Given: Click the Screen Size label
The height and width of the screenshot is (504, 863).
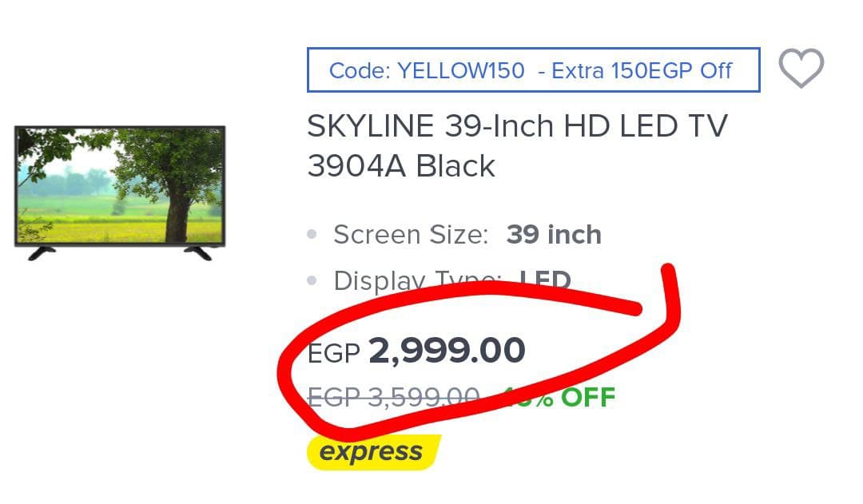Looking at the screenshot, I should [410, 236].
